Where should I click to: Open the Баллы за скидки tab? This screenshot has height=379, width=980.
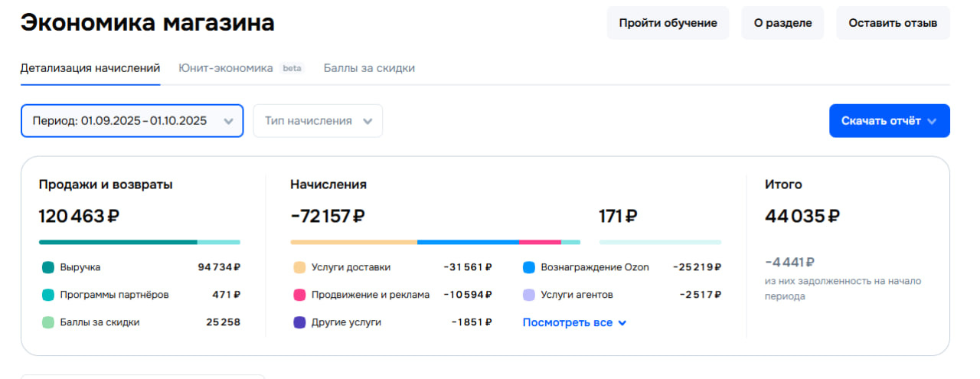pyautogui.click(x=369, y=68)
